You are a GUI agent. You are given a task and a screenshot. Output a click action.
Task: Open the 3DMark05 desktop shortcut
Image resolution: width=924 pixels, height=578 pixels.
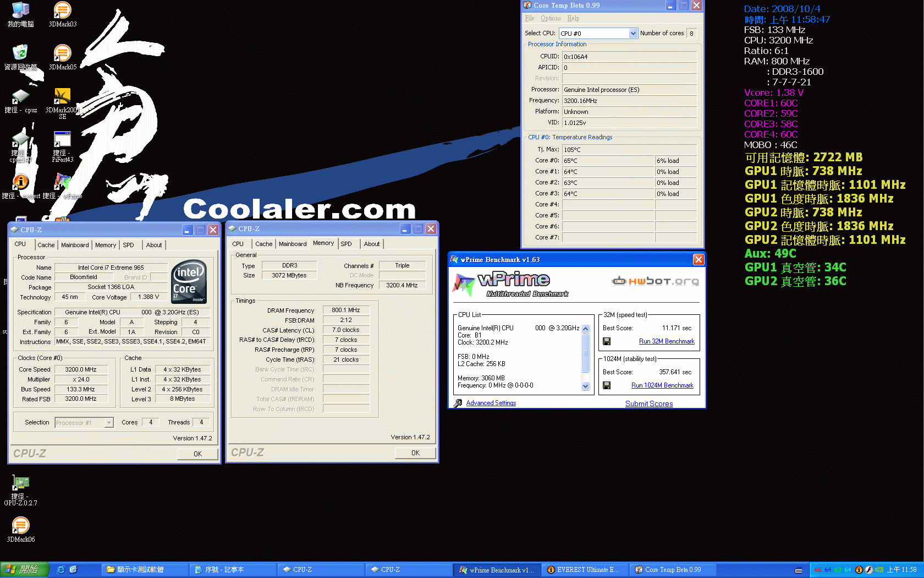(62, 57)
